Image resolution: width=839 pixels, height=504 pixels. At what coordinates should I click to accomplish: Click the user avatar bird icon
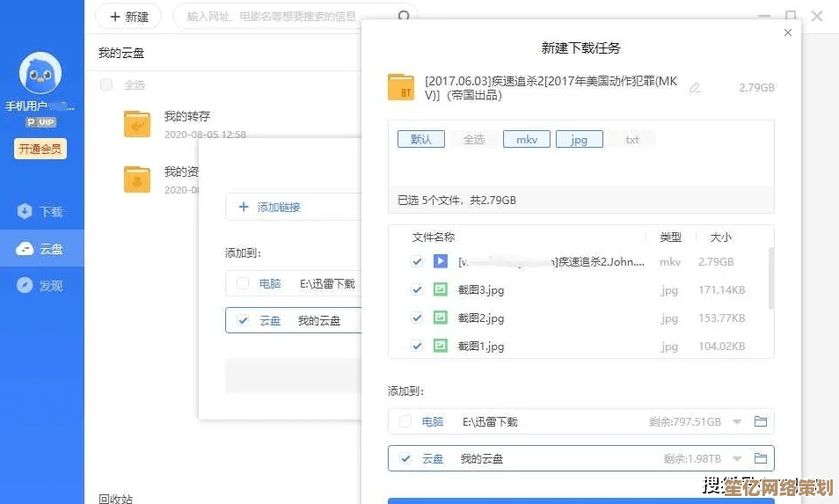coord(40,73)
